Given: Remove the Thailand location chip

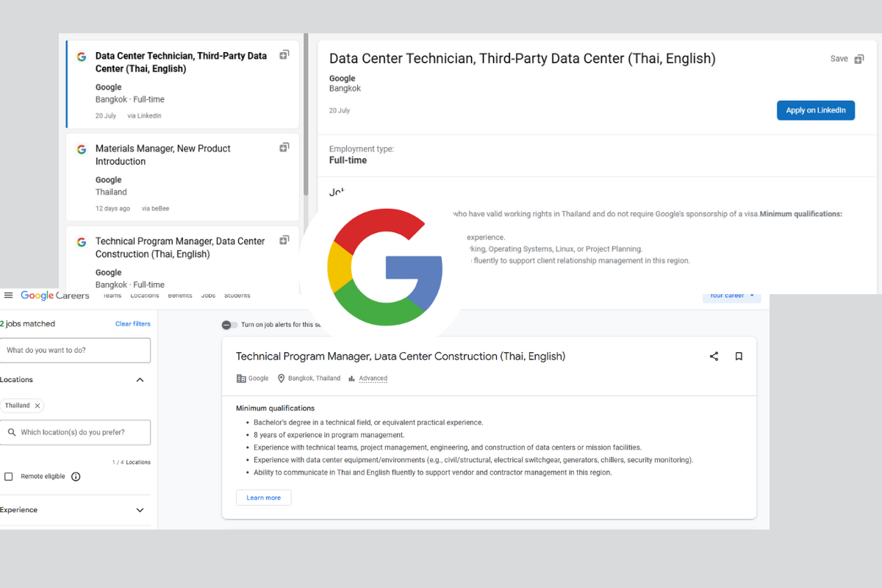Looking at the screenshot, I should tap(37, 406).
